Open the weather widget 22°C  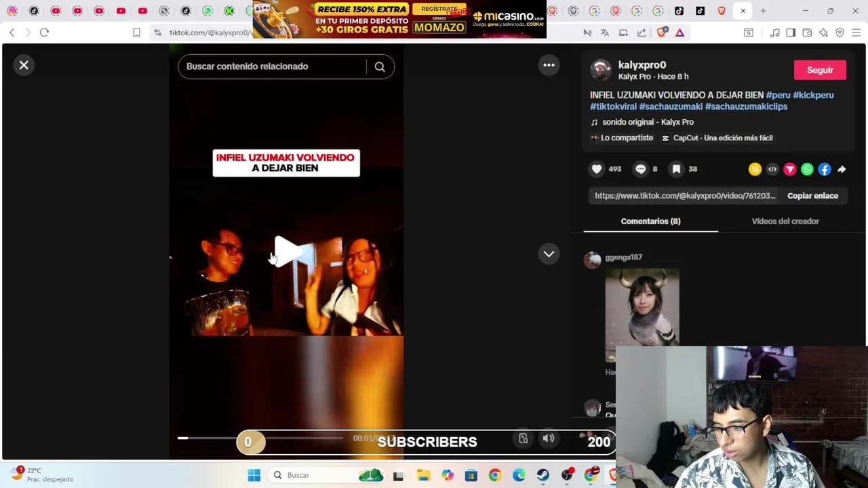42,474
